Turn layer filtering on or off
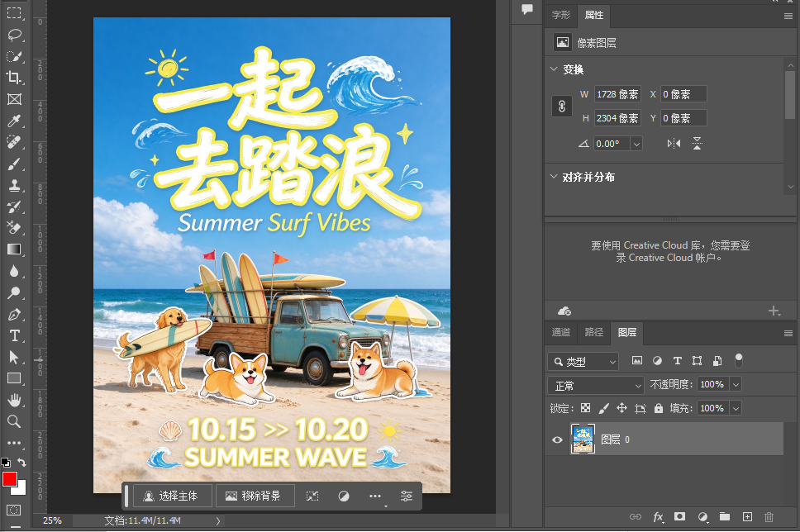The image size is (800, 532). coord(738,361)
